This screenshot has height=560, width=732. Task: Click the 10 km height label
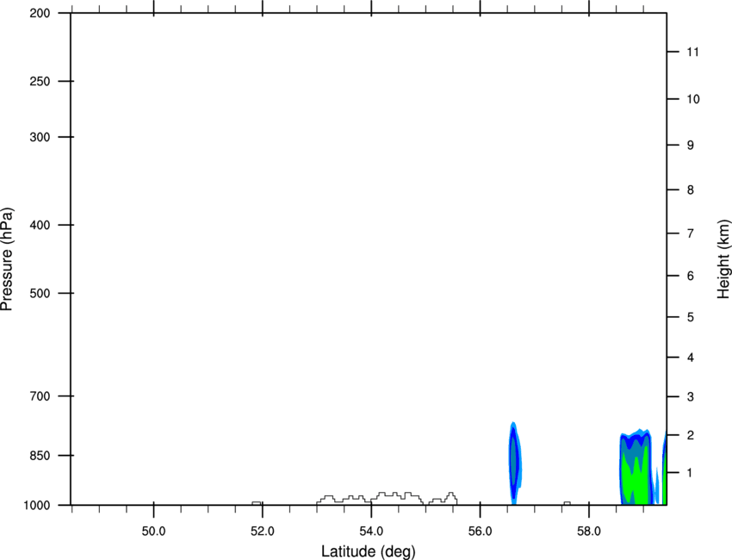click(693, 99)
